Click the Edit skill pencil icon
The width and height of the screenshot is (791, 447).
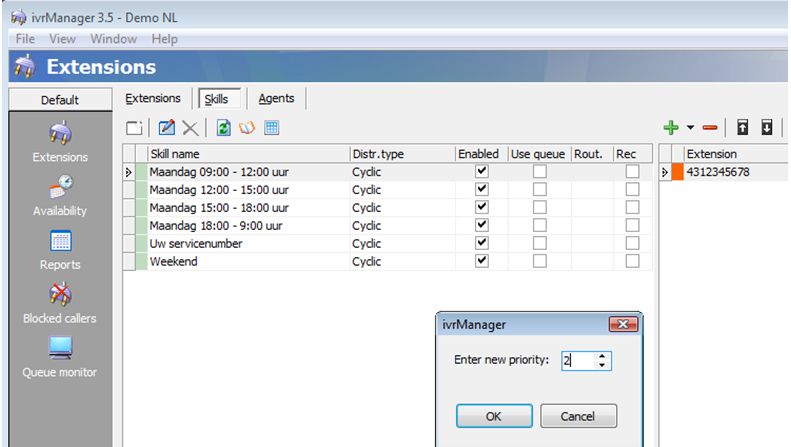[166, 128]
